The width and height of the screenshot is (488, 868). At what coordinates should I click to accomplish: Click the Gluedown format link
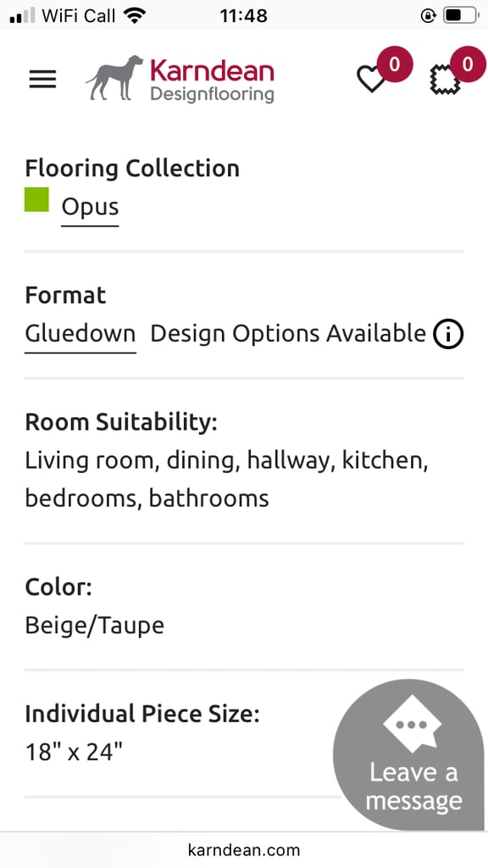tap(80, 334)
